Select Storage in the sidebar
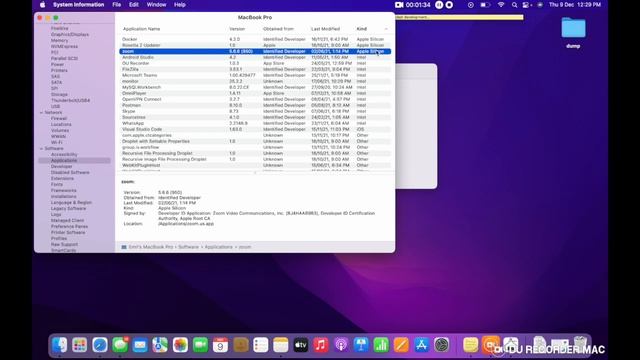Screen dimensions: 640x360 click(60, 94)
